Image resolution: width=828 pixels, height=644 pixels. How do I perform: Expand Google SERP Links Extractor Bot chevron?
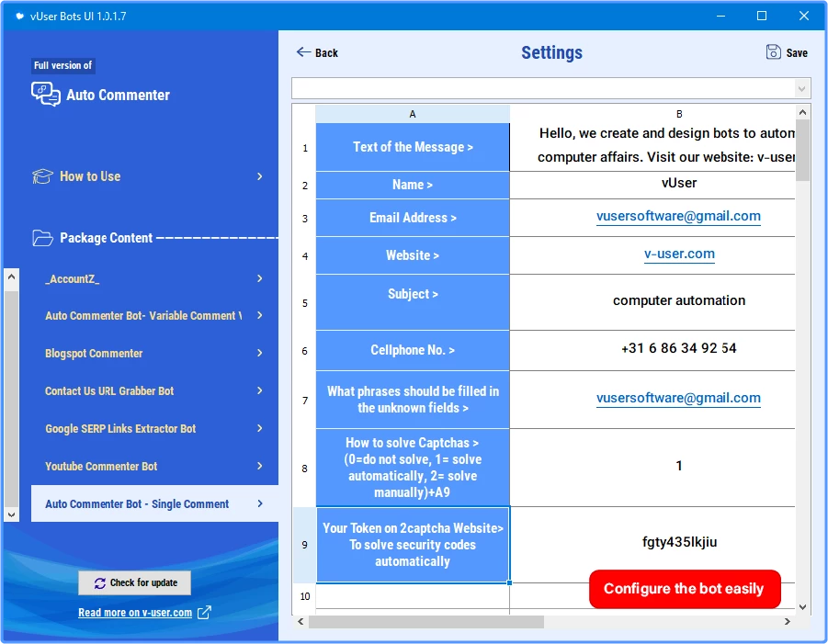(x=260, y=428)
